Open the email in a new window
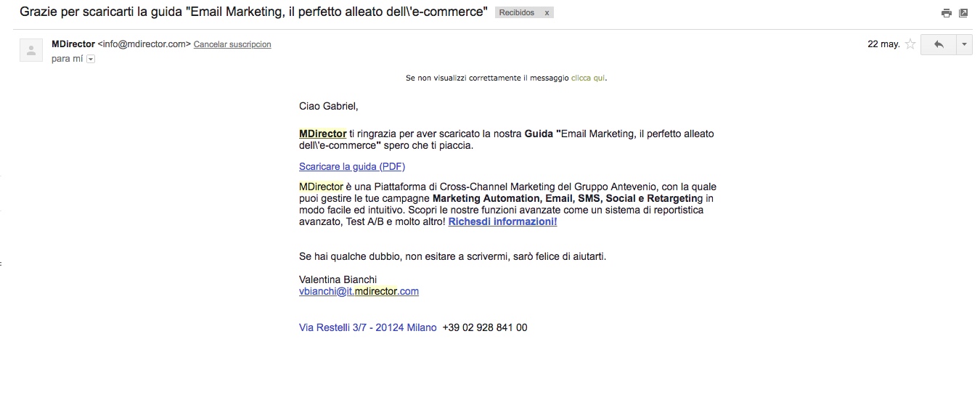 (963, 13)
